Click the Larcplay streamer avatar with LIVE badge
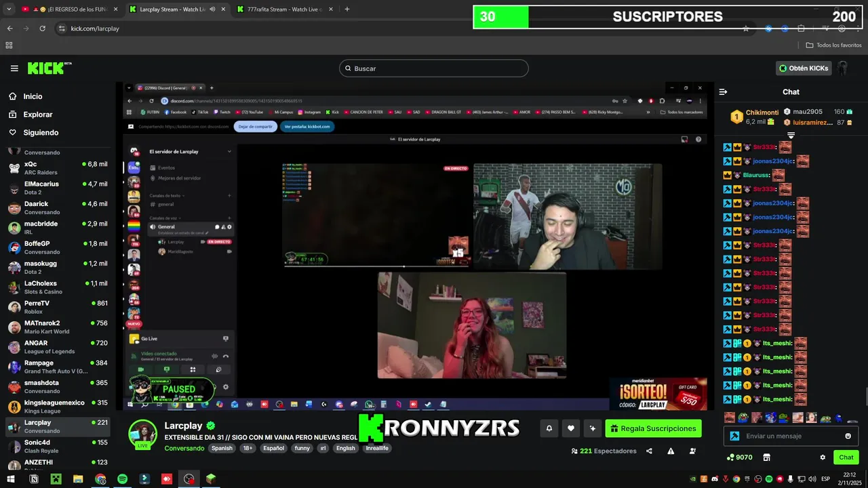Screen dimensions: 868x488 142,434
